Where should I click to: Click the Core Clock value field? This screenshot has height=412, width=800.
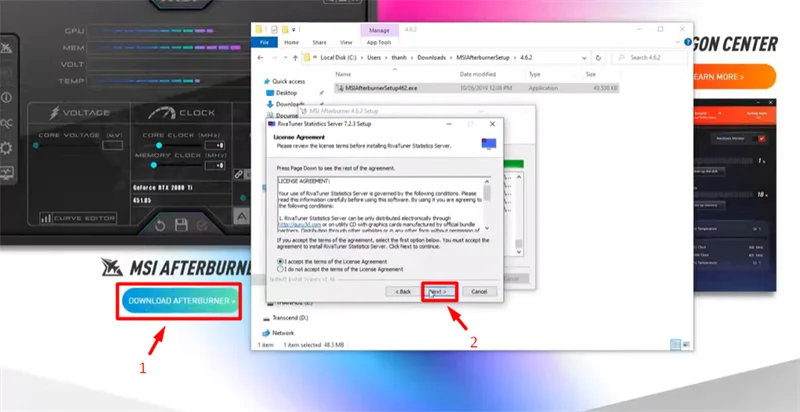[214, 146]
